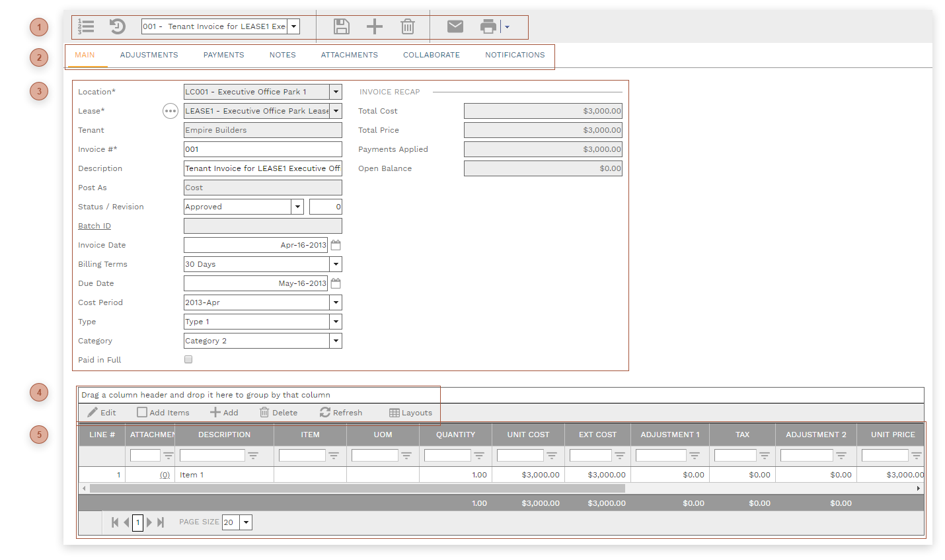Switch to the Payments tab
This screenshot has height=560, width=945.
pyautogui.click(x=223, y=55)
